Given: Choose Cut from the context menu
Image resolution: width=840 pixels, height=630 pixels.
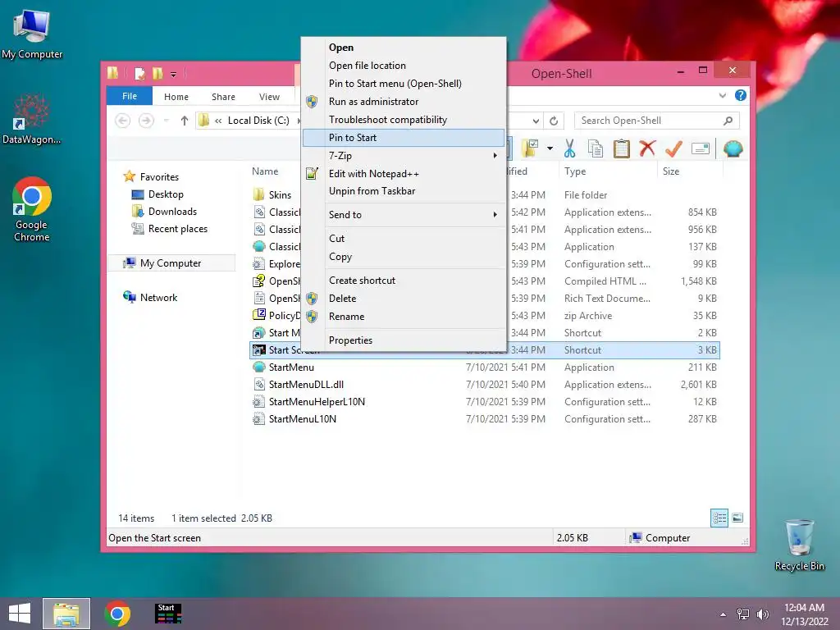Looking at the screenshot, I should pyautogui.click(x=403, y=239).
